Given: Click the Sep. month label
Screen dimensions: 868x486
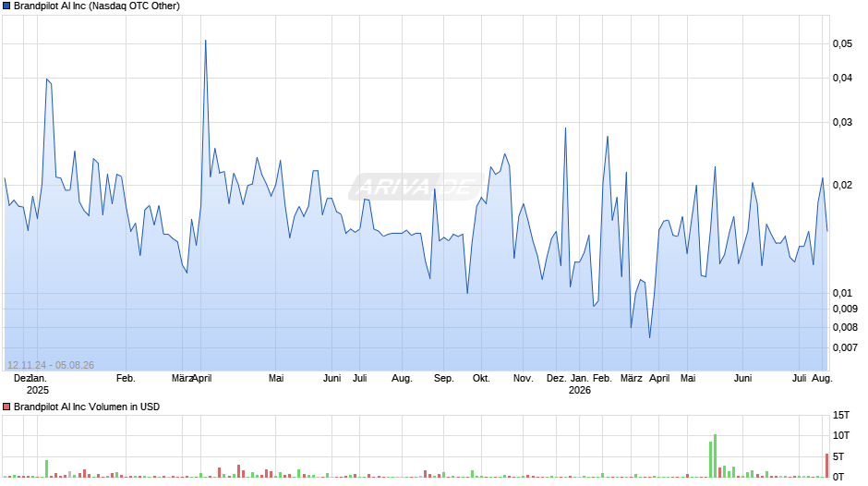Looking at the screenshot, I should tap(444, 379).
